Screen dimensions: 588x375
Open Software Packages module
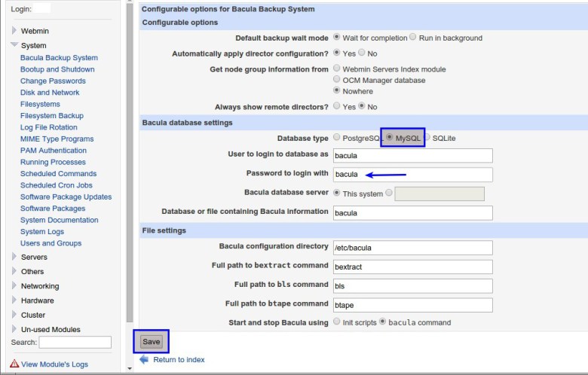(53, 209)
